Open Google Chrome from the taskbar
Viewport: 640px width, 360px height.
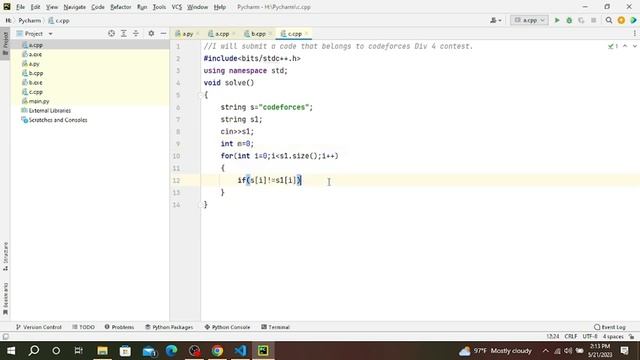point(217,351)
